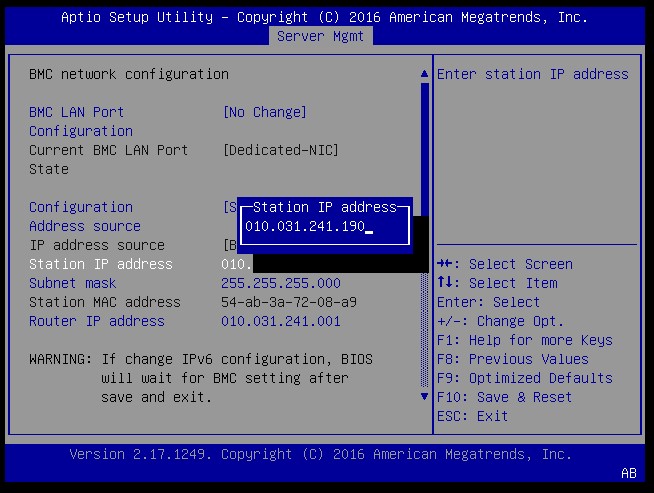Click the scrollbar down arrow

[x=424, y=397]
